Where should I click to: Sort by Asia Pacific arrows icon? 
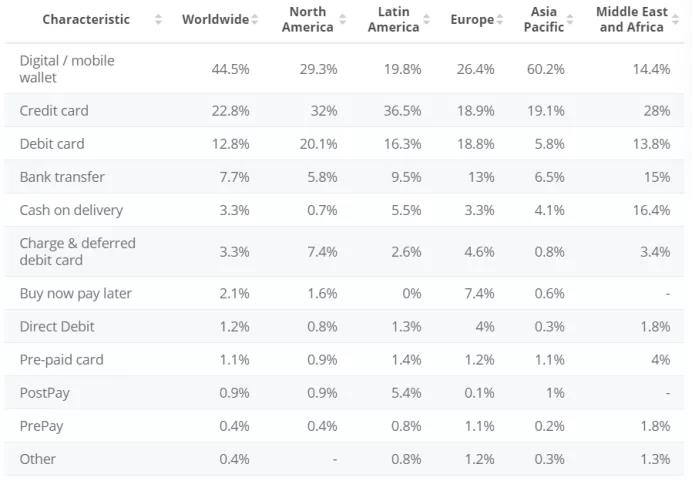(570, 20)
